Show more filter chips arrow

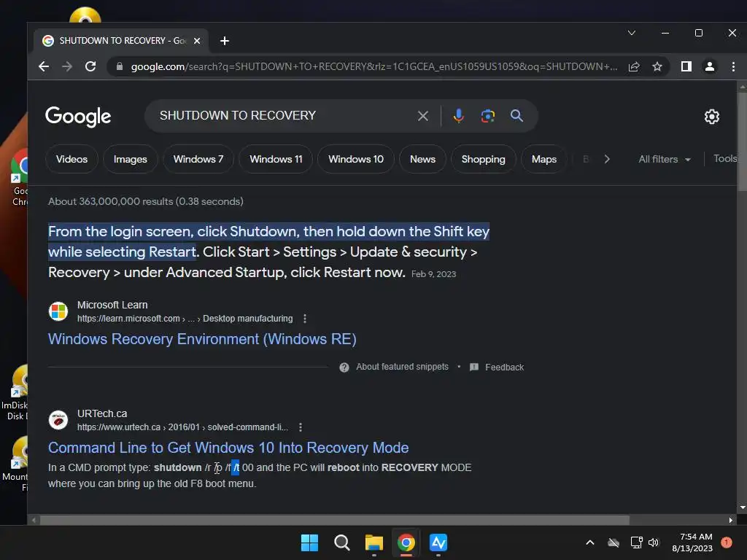coord(606,159)
